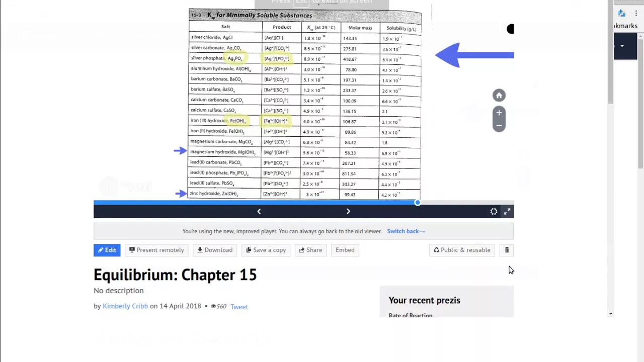Image resolution: width=644 pixels, height=362 pixels.
Task: Click the 'Molar mass' column header
Action: click(360, 28)
